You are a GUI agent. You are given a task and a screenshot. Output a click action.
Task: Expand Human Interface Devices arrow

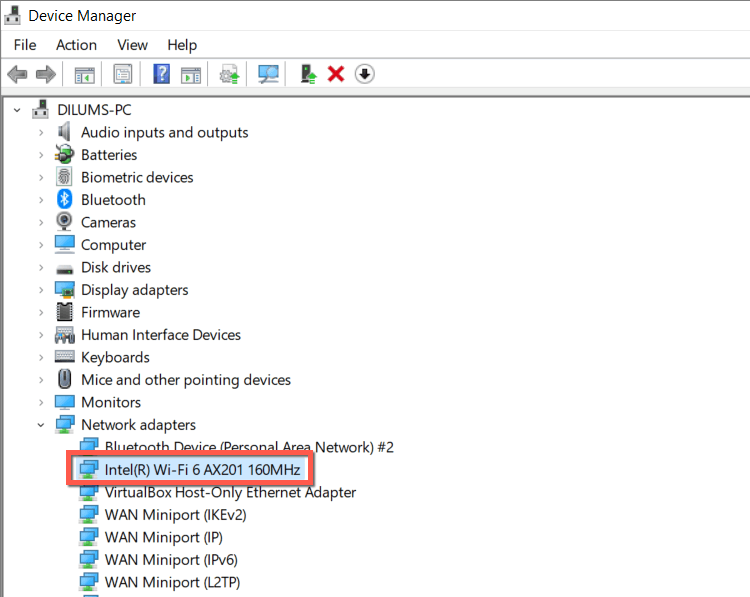tap(41, 335)
